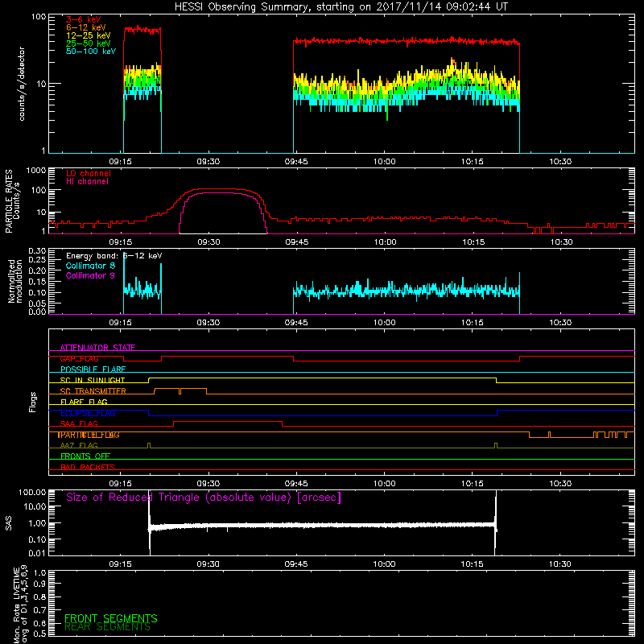
Task: Click the 'Energy band: 6-12 keV' annotation
Action: coord(114,256)
